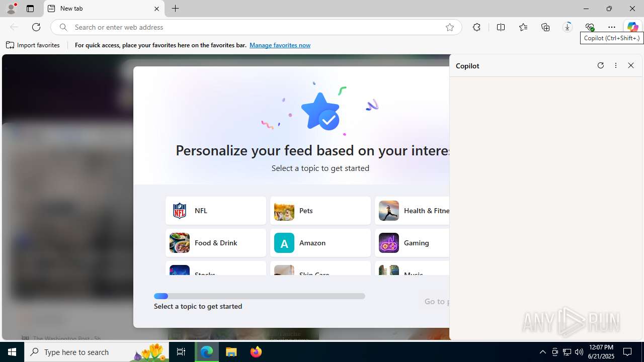This screenshot has height=362, width=644.
Task: Click the Copilot toolbar icon
Action: tap(632, 27)
